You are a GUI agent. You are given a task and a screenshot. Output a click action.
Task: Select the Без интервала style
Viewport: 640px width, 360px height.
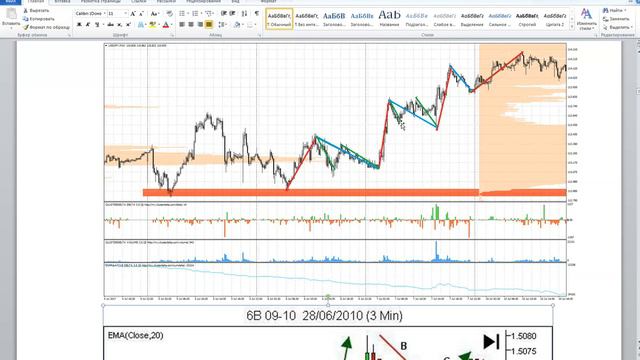(307, 19)
